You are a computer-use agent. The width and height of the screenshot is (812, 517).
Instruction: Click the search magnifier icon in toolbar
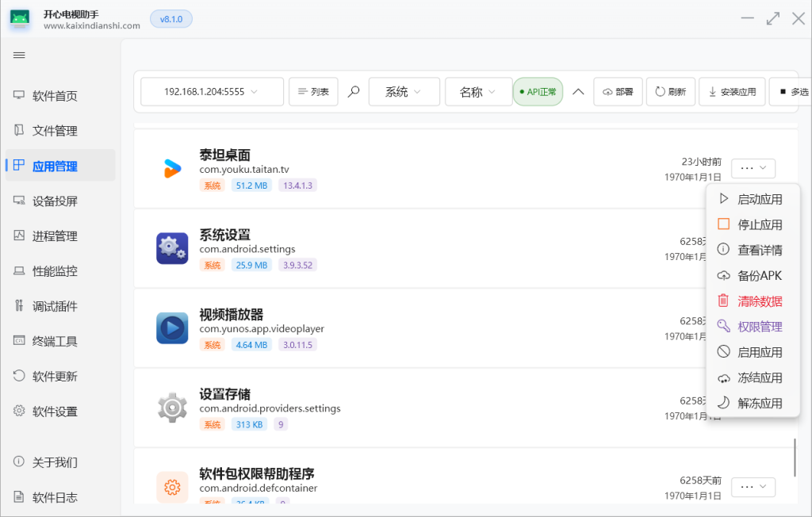354,92
